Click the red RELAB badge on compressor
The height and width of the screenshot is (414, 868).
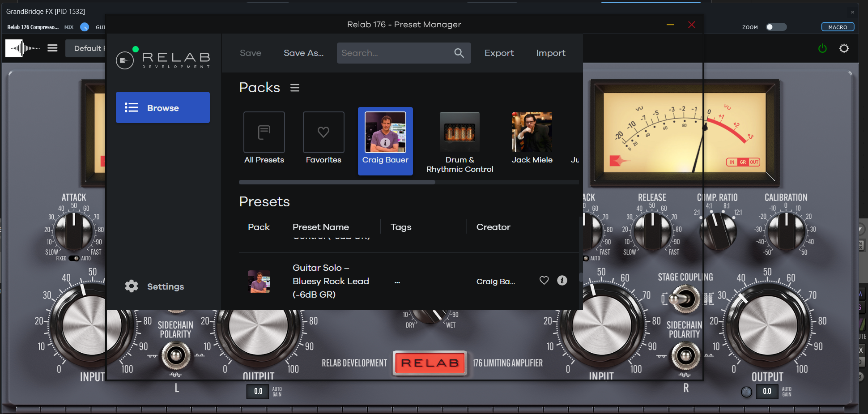click(x=430, y=363)
